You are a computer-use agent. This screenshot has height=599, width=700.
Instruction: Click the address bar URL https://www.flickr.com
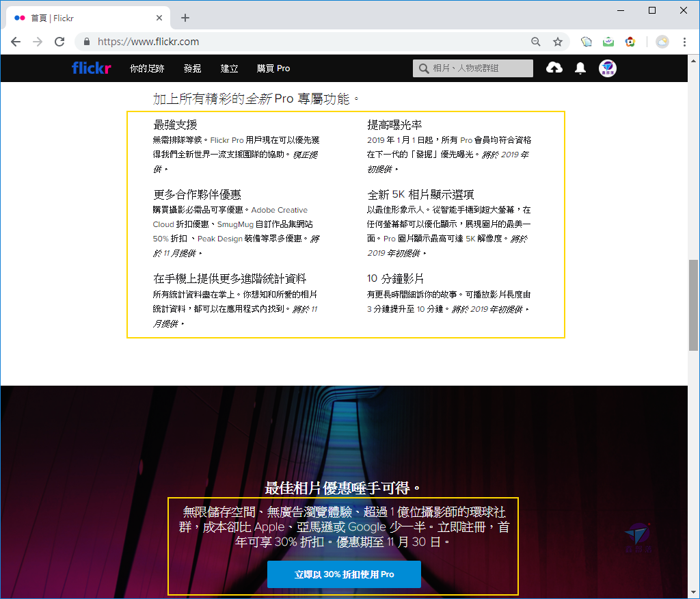click(148, 42)
